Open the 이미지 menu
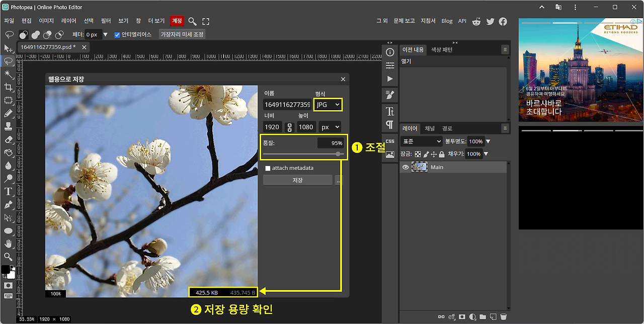Viewport: 644px width, 324px height. pos(46,21)
